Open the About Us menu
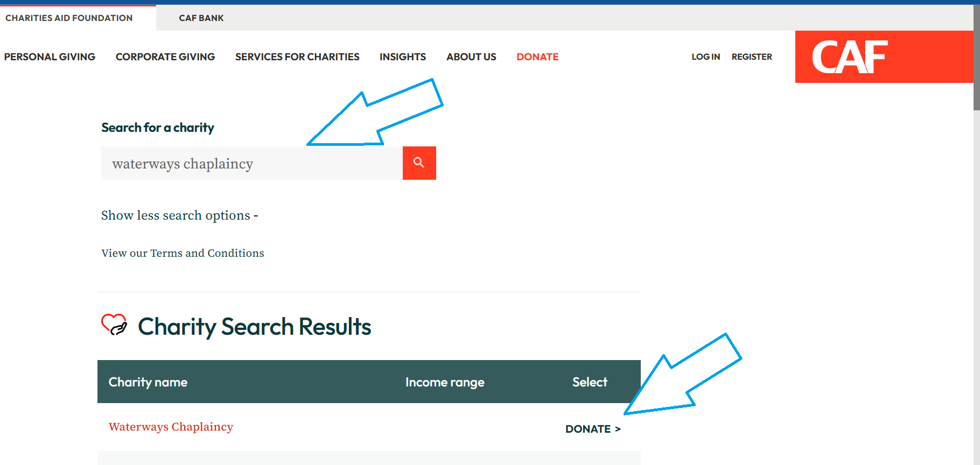Image resolution: width=980 pixels, height=465 pixels. 471,57
